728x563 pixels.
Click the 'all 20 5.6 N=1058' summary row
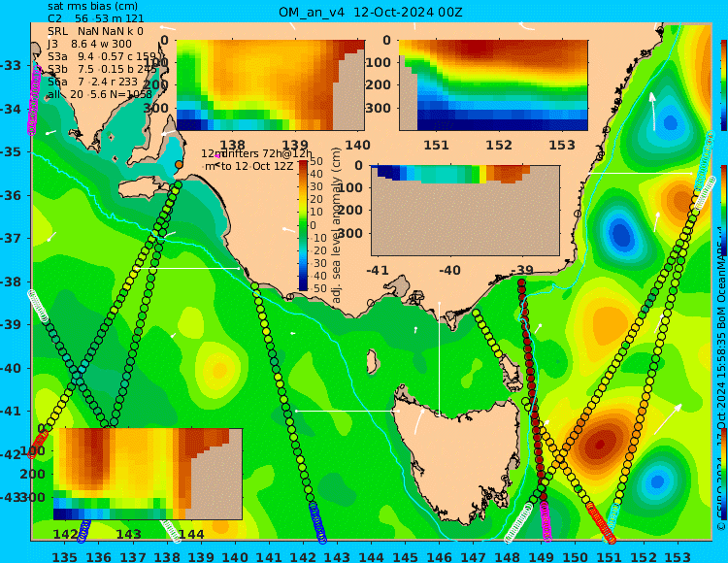100,94
